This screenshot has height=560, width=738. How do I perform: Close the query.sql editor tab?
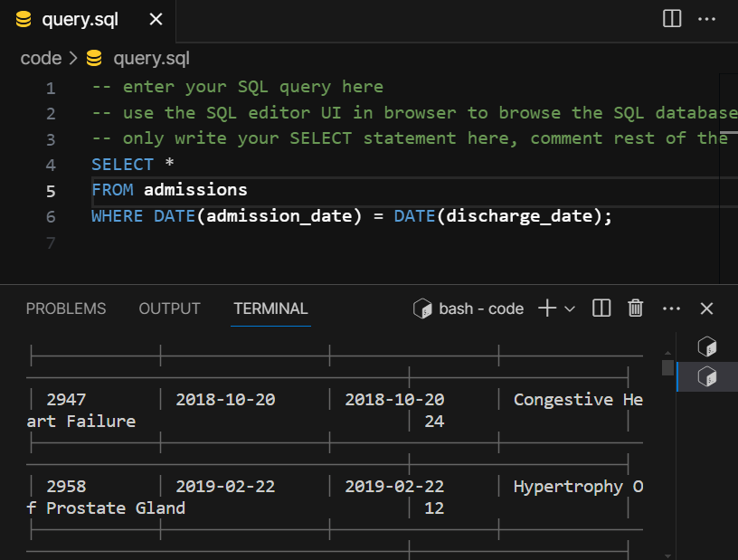point(156,19)
